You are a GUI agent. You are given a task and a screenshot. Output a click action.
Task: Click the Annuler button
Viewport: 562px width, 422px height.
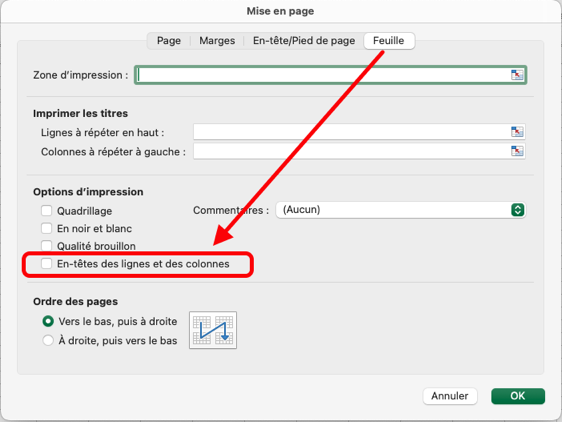point(450,396)
